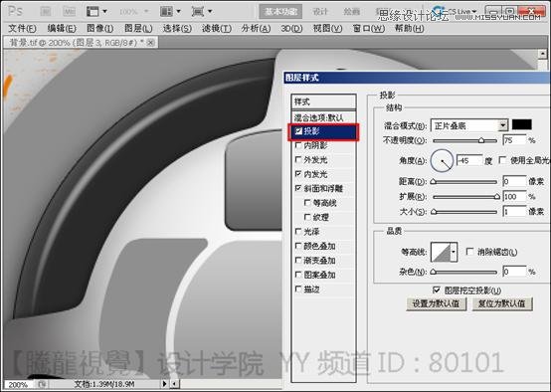
Task: Click the angle -45 input field
Action: [469, 160]
